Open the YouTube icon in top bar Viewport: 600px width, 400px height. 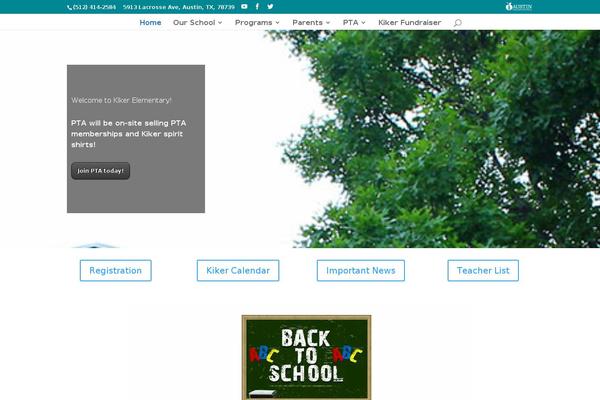coord(244,7)
